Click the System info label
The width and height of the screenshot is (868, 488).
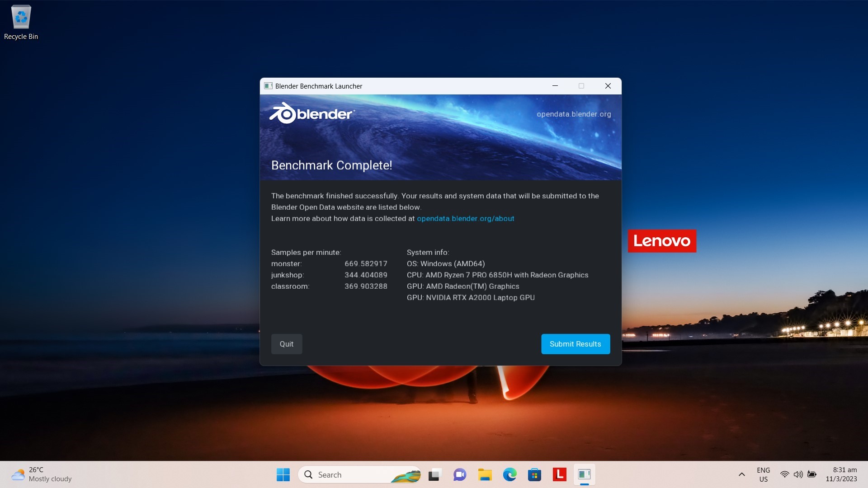point(428,253)
